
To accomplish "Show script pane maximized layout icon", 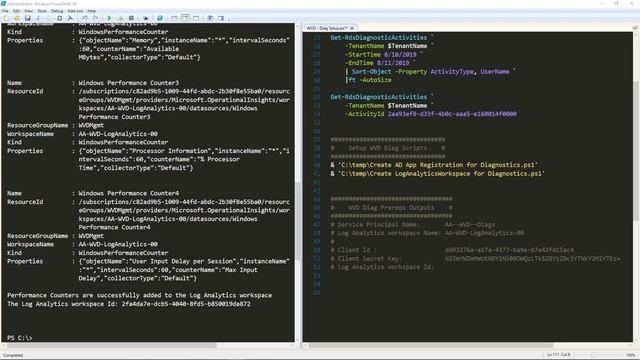I will coord(196,18).
